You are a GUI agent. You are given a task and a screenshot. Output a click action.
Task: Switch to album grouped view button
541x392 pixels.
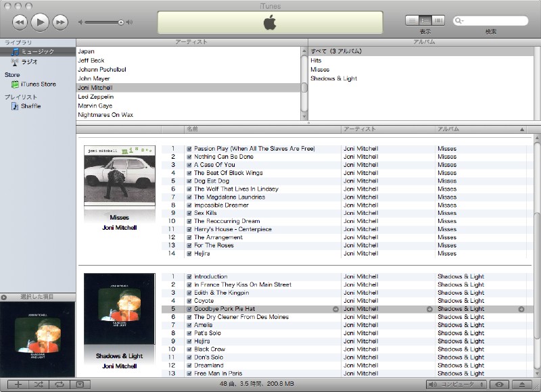(425, 20)
